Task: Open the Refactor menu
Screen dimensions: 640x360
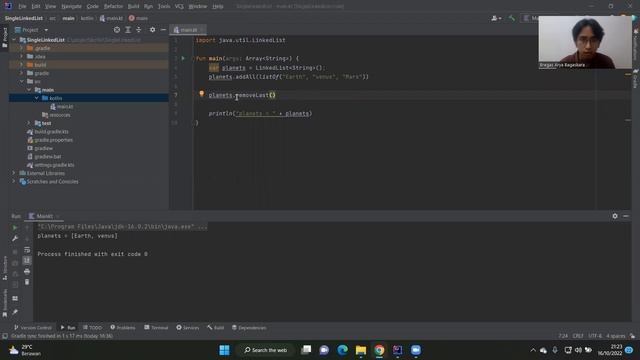Action: 113,6
